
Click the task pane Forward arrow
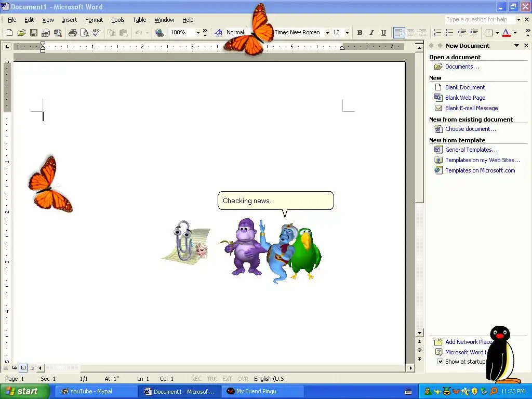coord(440,46)
